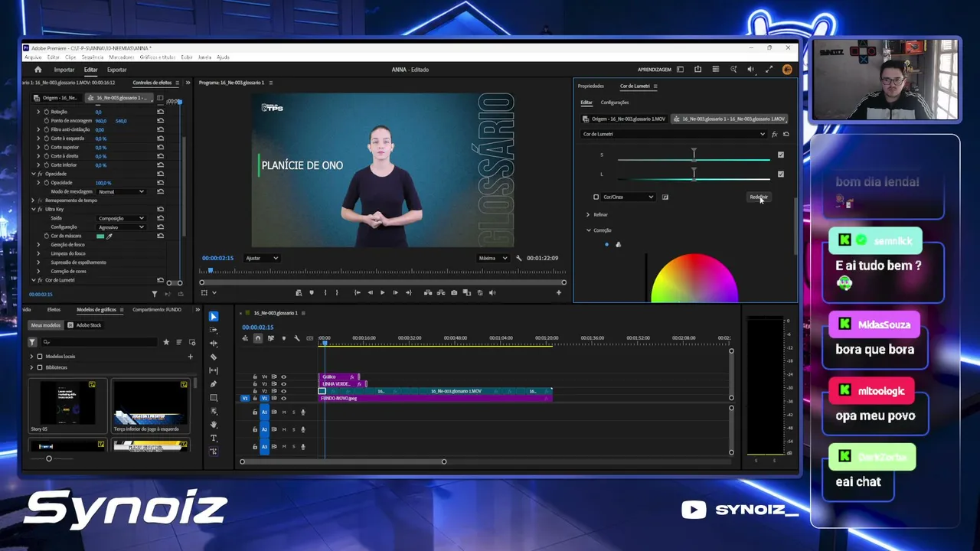
Task: Click the Aprendizagem workspace label
Action: (655, 70)
